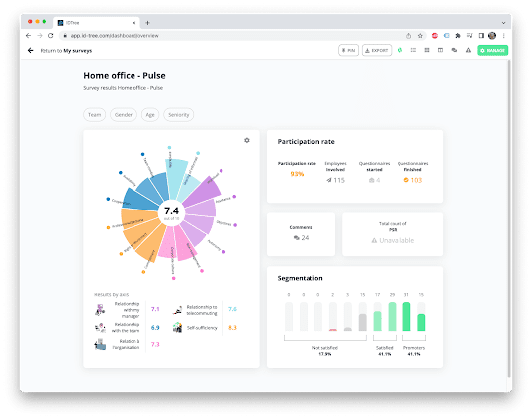
Task: Switch to the list view icon
Action: tap(413, 50)
